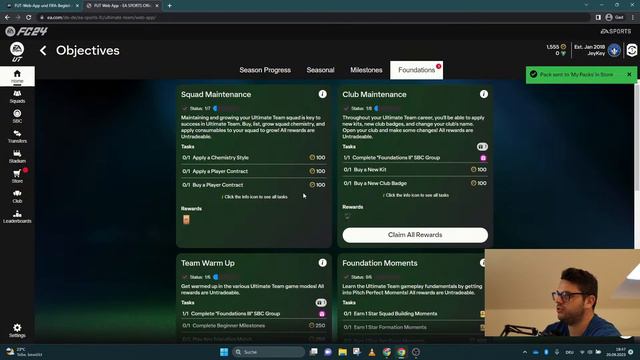Click the browser address bar
Viewport: 640px width, 360px height.
pyautogui.click(x=314, y=18)
